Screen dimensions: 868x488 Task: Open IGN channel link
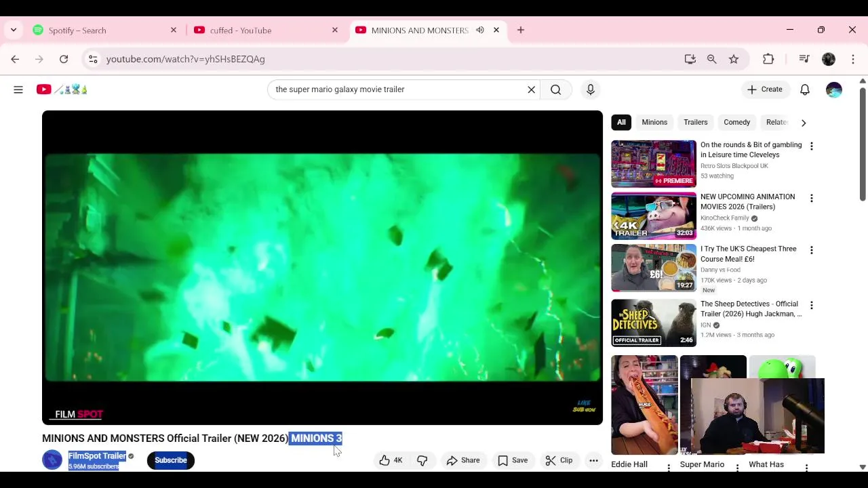[x=705, y=325]
